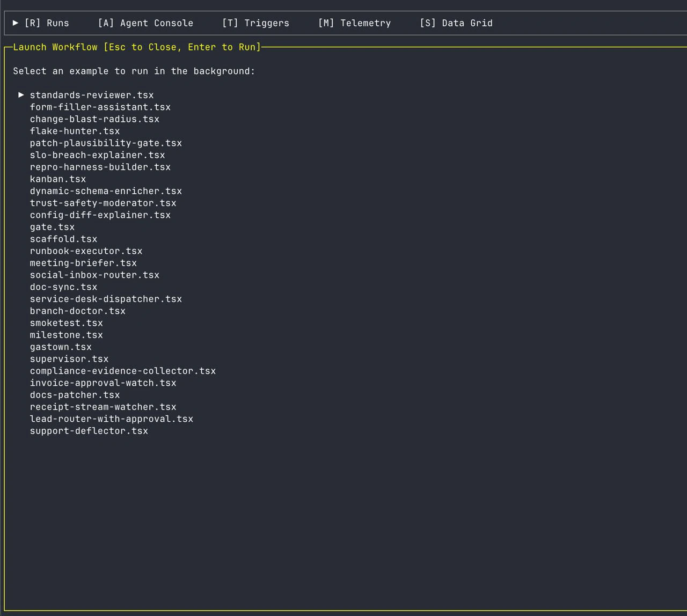Pick the trust-safety-moderator.tsx workflow
The image size is (687, 616).
tap(103, 203)
